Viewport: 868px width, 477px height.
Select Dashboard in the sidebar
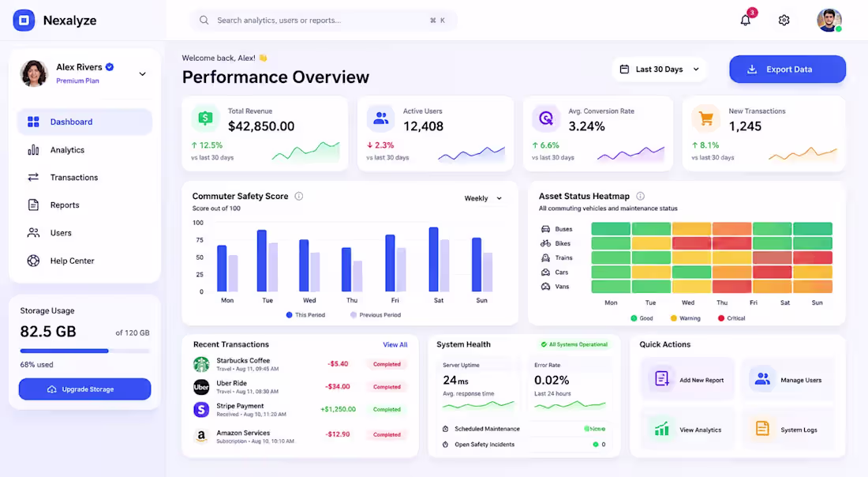(x=84, y=122)
